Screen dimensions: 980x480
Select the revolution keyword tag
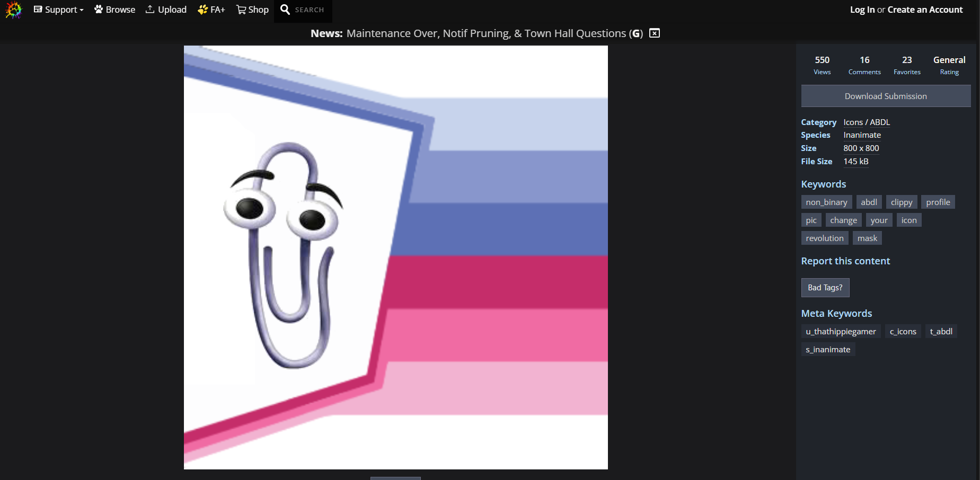tap(824, 238)
